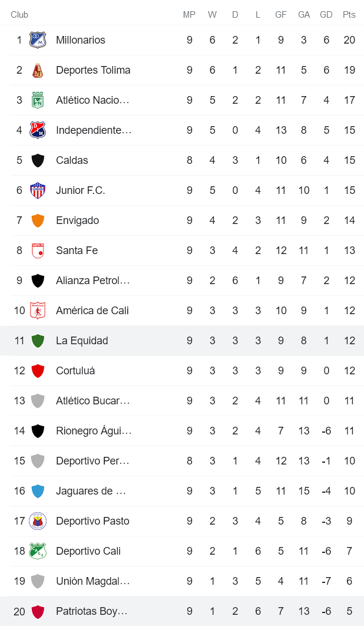Click the Independiente Medellín crest icon

38,130
